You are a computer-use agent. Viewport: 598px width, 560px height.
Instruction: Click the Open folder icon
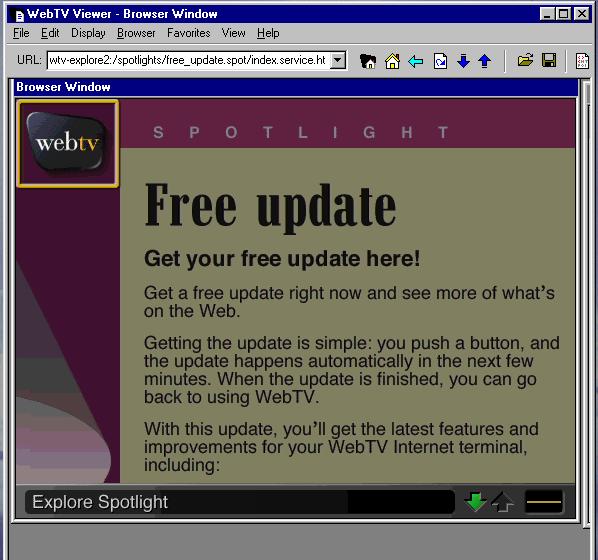[525, 60]
